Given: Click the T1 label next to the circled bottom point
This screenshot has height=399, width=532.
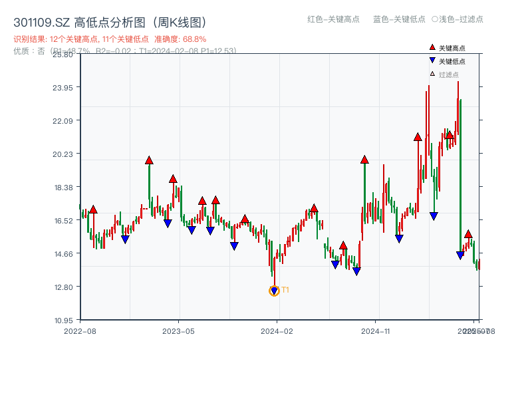Looking at the screenshot, I should pyautogui.click(x=286, y=290).
